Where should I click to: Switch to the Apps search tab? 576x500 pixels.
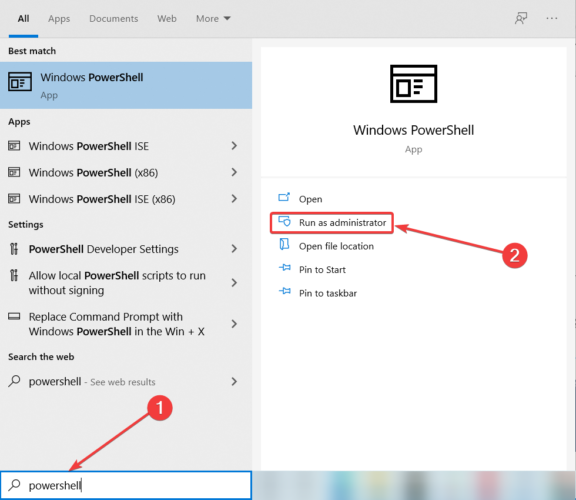[x=59, y=18]
